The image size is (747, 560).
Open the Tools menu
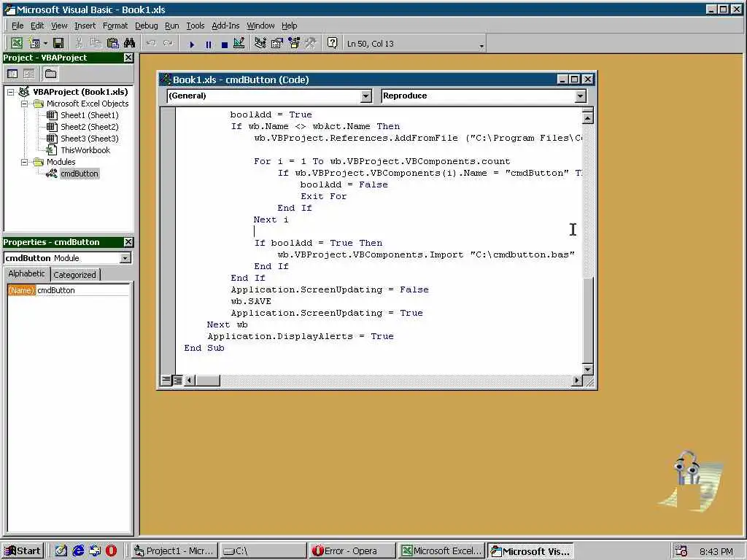[196, 26]
